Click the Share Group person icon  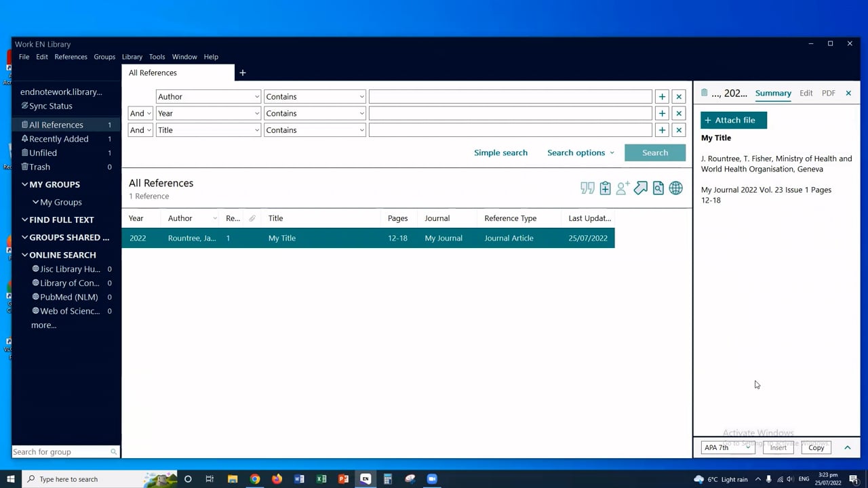(623, 188)
